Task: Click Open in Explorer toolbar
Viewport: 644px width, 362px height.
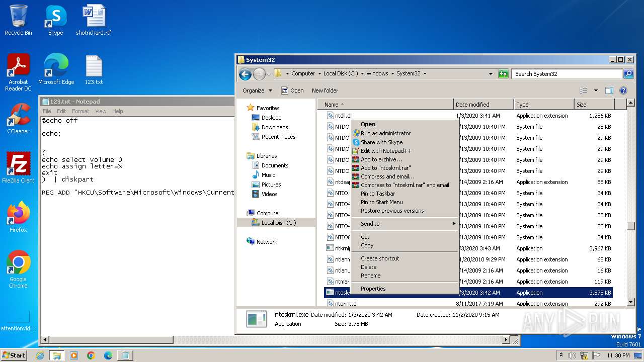Action: point(292,90)
